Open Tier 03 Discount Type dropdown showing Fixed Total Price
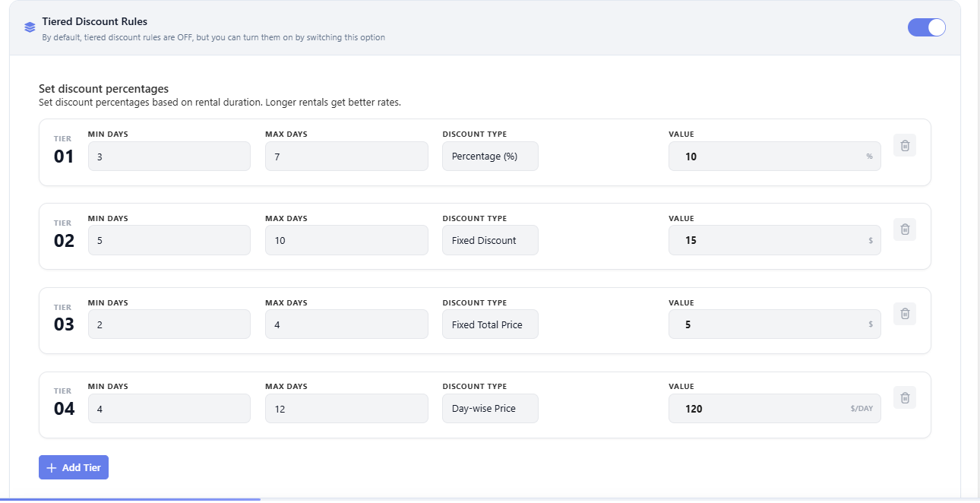This screenshot has width=980, height=503. click(x=490, y=324)
